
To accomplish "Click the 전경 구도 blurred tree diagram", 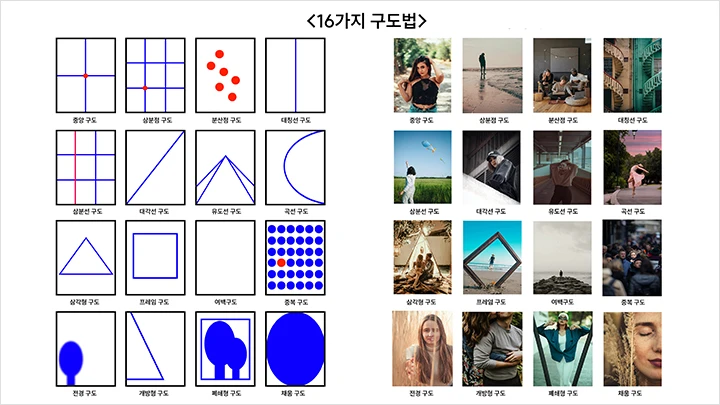I will tap(86, 349).
